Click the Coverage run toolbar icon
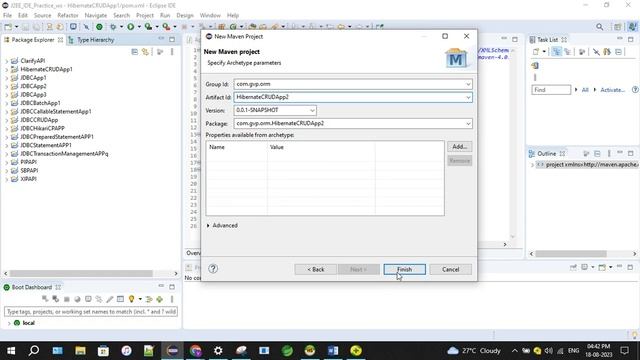Screen dimensions: 640x360 pyautogui.click(x=148, y=27)
